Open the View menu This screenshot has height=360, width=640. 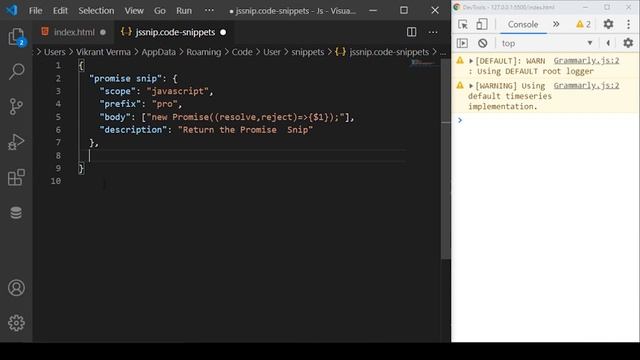[134, 11]
